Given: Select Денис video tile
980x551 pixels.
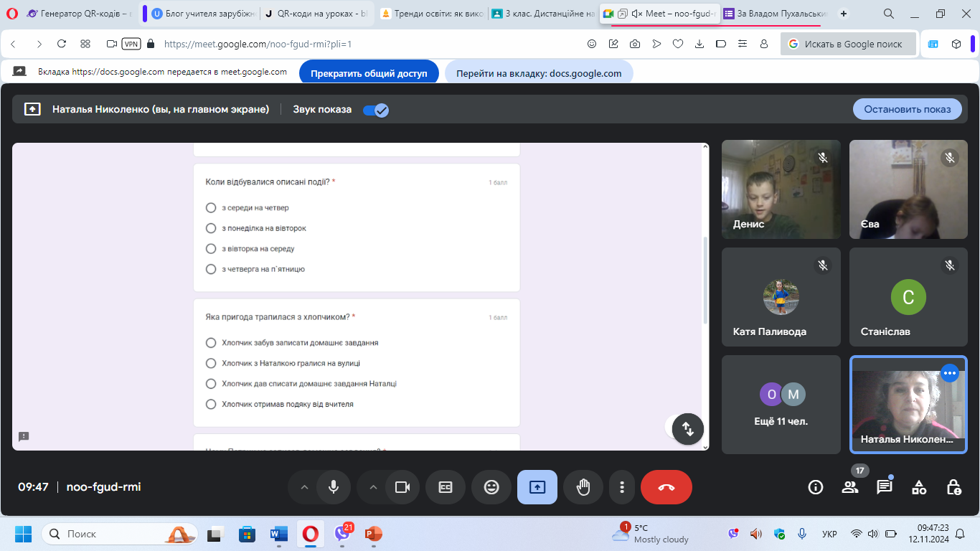Looking at the screenshot, I should pyautogui.click(x=781, y=189).
